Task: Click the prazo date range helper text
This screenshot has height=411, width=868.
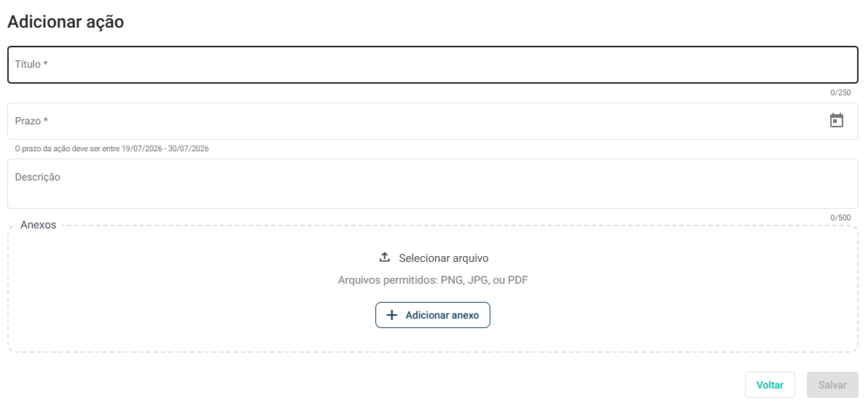Action: [112, 149]
